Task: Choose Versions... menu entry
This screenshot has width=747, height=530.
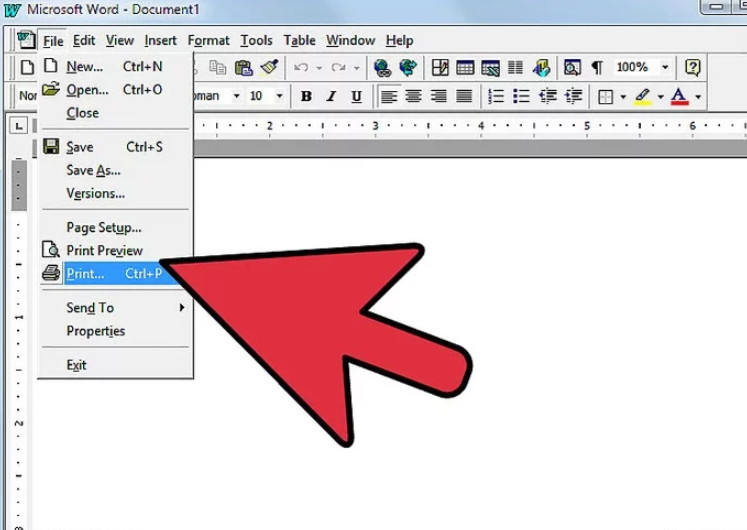Action: 115,194
